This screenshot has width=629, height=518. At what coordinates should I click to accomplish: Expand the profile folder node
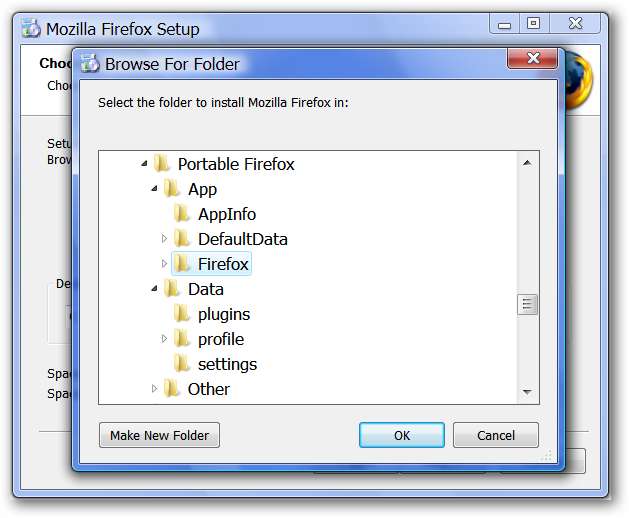click(x=165, y=339)
